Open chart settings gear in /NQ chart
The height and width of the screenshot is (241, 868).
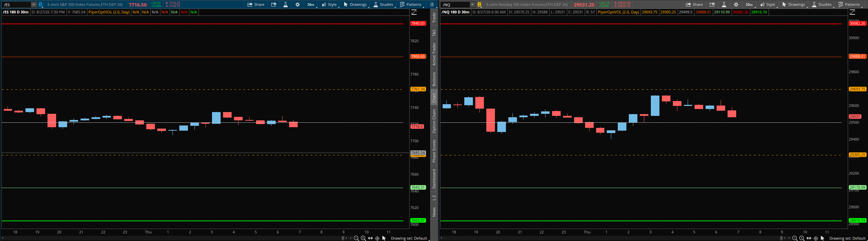coord(736,4)
